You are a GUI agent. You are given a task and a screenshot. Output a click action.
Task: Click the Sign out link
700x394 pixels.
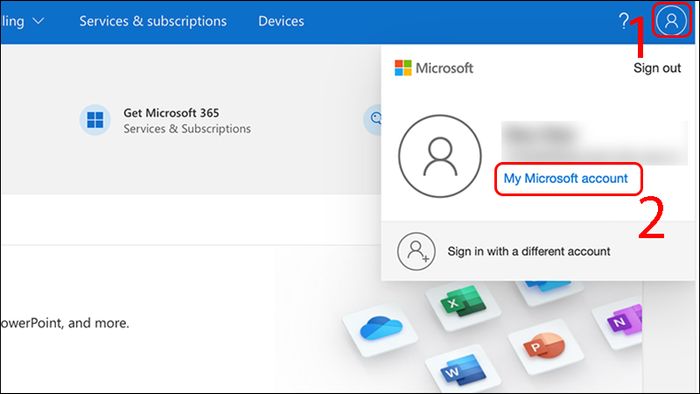coord(657,68)
